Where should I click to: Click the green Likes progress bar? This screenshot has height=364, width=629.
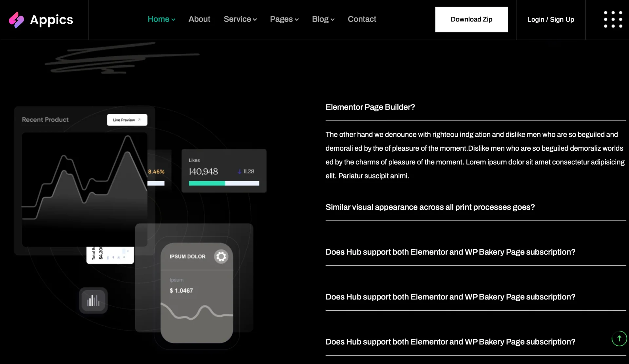coord(207,183)
